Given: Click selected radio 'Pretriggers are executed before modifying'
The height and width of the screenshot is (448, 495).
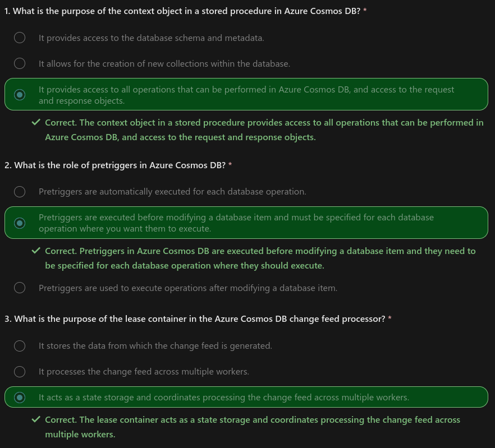Looking at the screenshot, I should tap(20, 223).
